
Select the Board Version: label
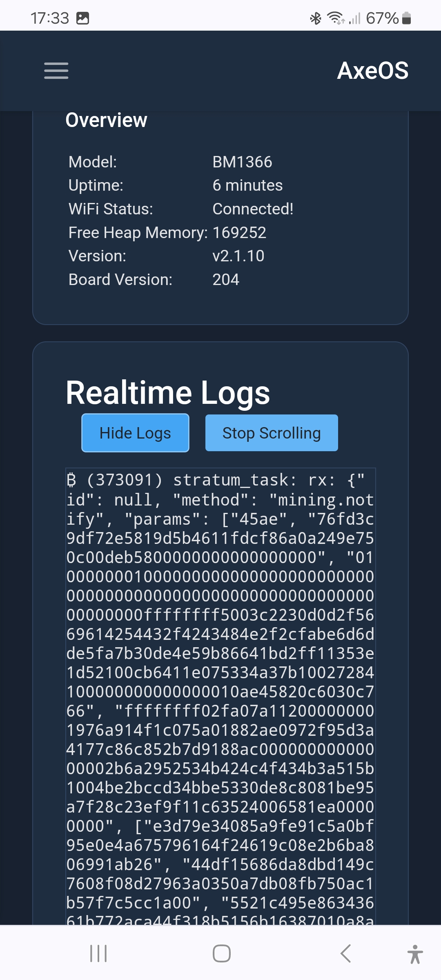click(120, 280)
